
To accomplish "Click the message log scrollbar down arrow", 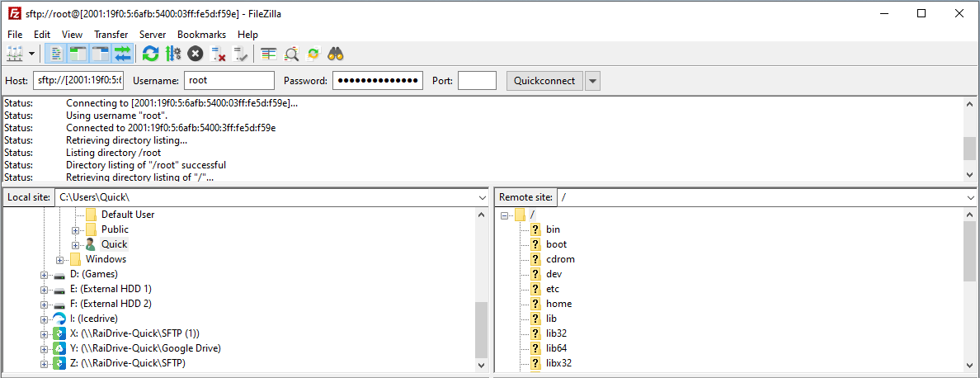I will (969, 175).
